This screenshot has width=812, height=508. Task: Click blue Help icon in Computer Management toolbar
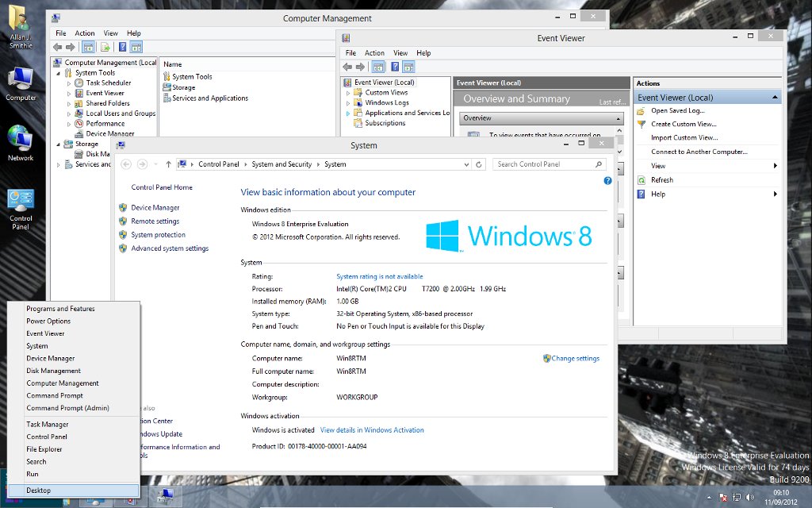click(122, 47)
